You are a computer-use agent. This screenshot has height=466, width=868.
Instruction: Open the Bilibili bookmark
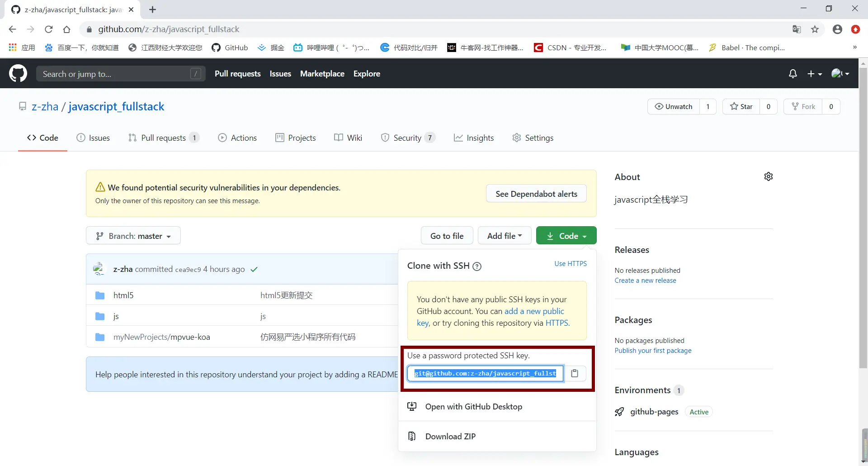coord(331,48)
